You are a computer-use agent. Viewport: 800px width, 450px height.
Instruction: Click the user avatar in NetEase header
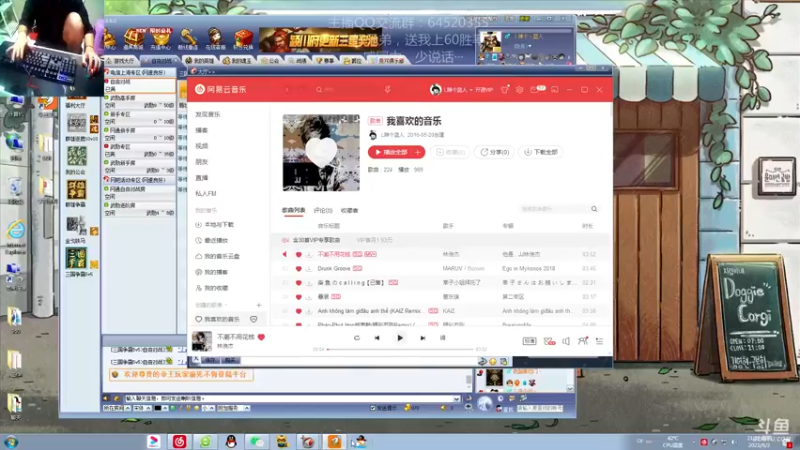435,90
